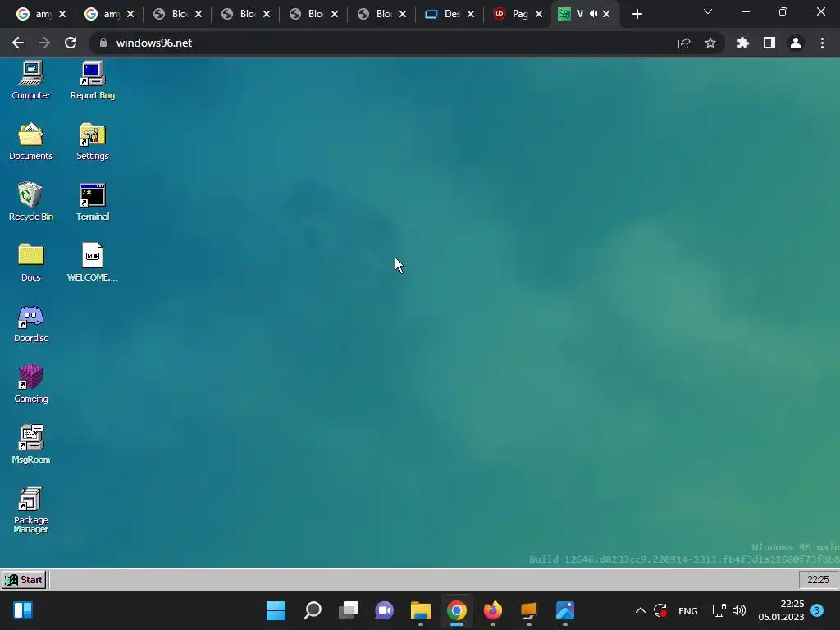Screen dimensions: 840x630
Task: Toggle the browser side panel
Action: point(769,43)
